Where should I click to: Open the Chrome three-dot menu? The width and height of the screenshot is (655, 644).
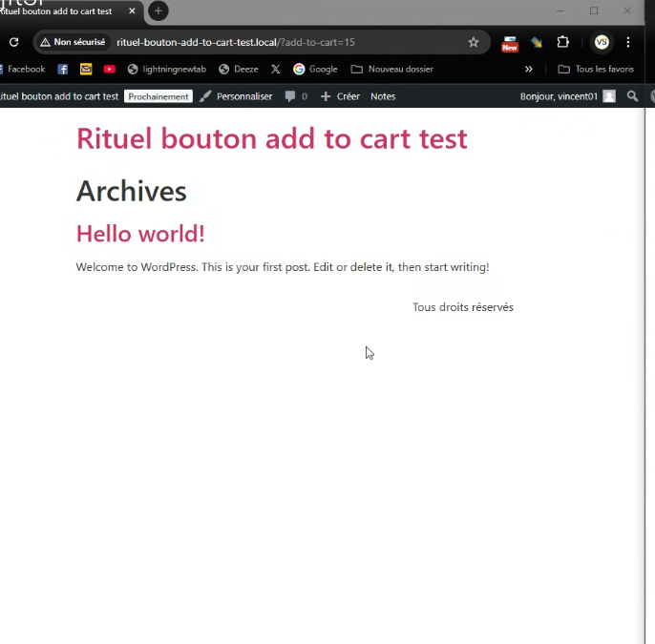click(628, 43)
